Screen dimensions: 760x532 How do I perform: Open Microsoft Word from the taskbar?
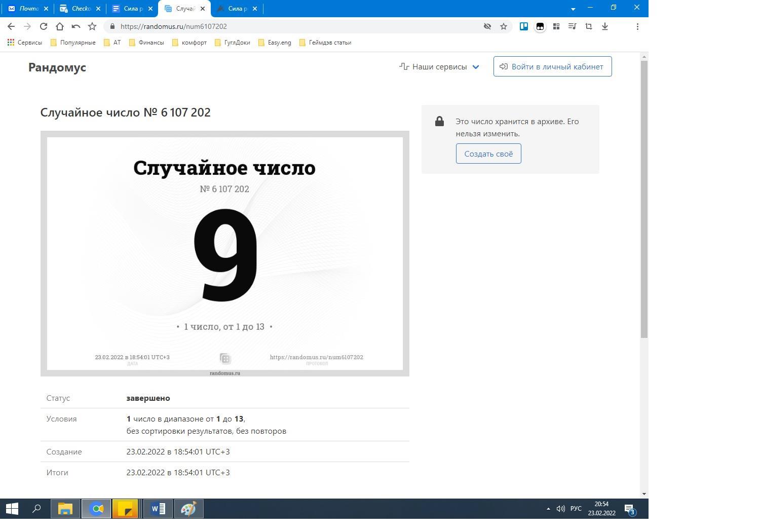coord(158,509)
